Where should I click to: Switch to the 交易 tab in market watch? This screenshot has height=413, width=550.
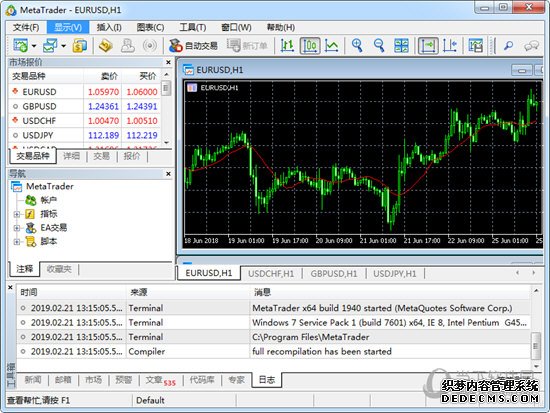[x=101, y=156]
